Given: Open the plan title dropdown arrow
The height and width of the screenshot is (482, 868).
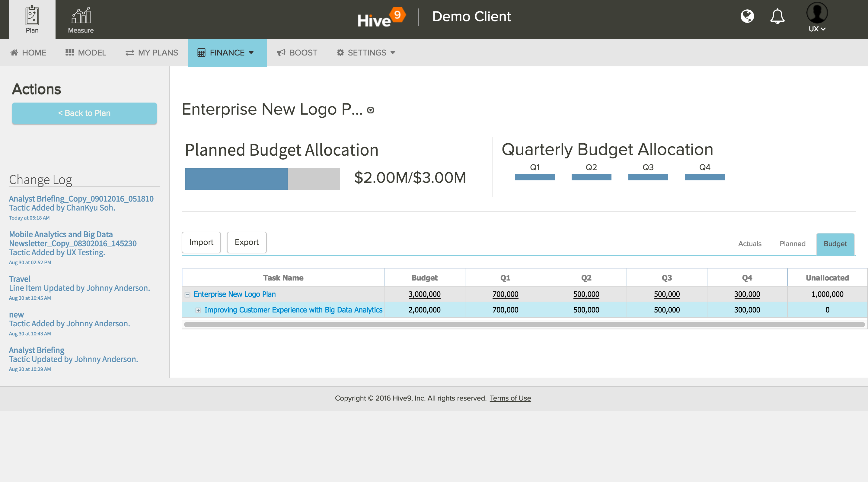Looking at the screenshot, I should click(370, 110).
